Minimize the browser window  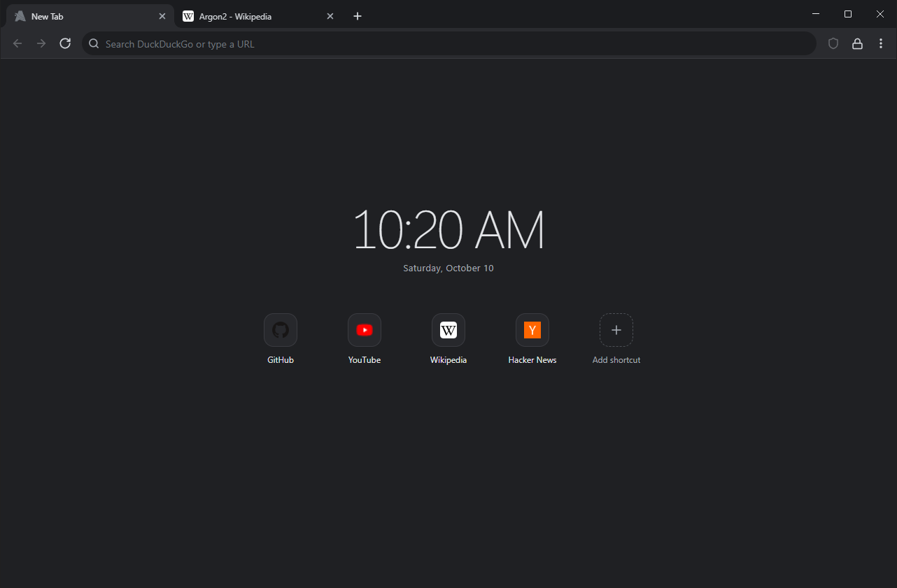816,14
